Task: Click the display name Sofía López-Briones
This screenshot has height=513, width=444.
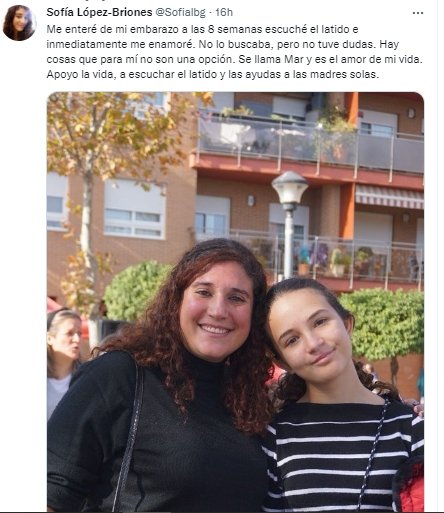Action: (99, 12)
